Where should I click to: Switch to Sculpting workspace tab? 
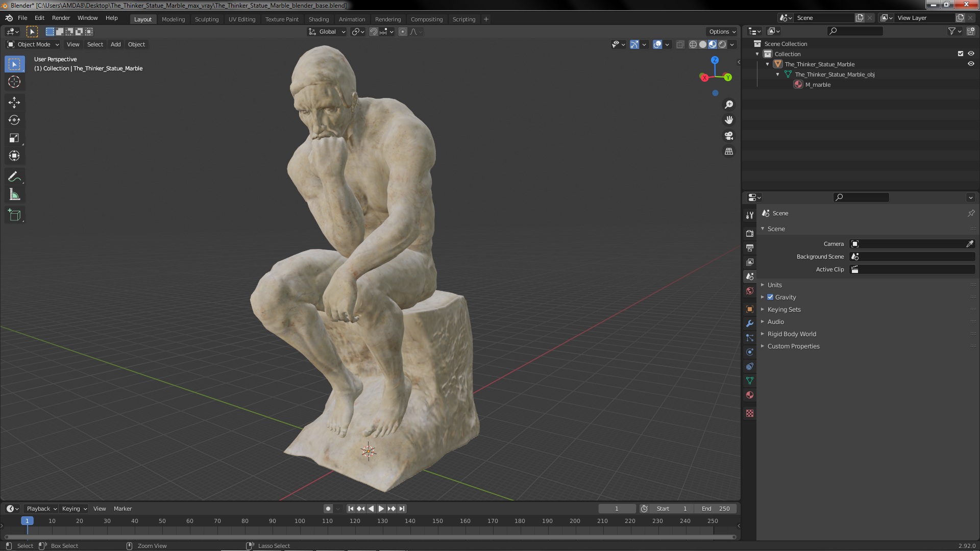(x=207, y=19)
